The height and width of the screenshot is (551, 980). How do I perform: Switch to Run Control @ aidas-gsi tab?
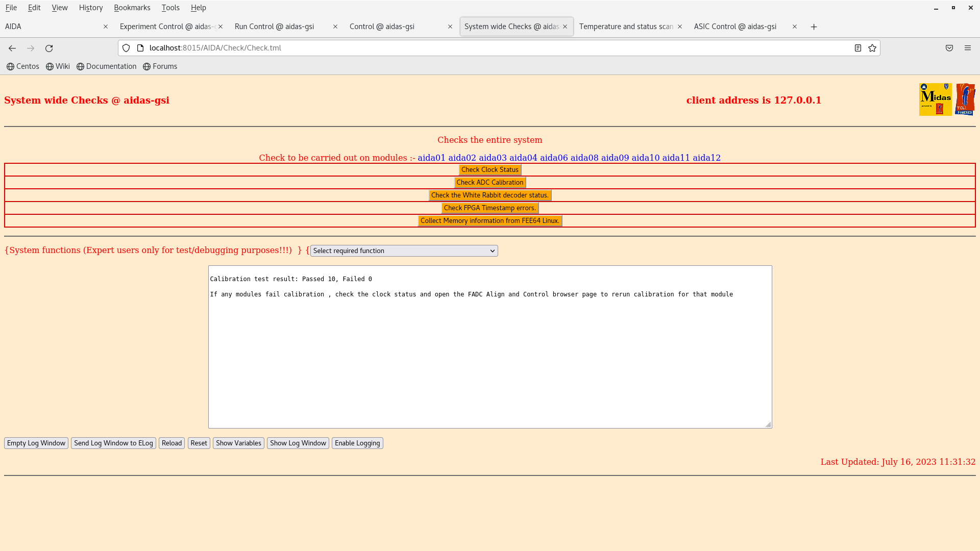275,27
